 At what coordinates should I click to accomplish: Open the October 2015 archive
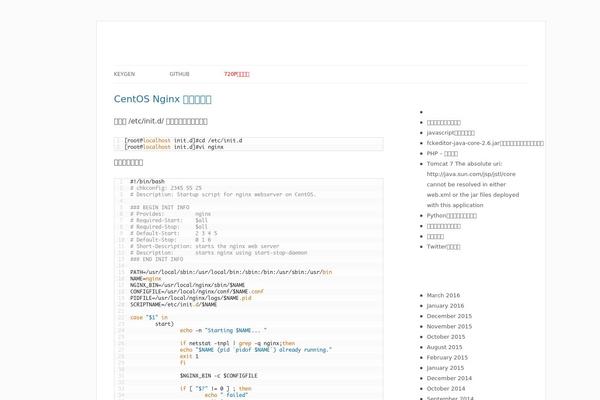(446, 336)
